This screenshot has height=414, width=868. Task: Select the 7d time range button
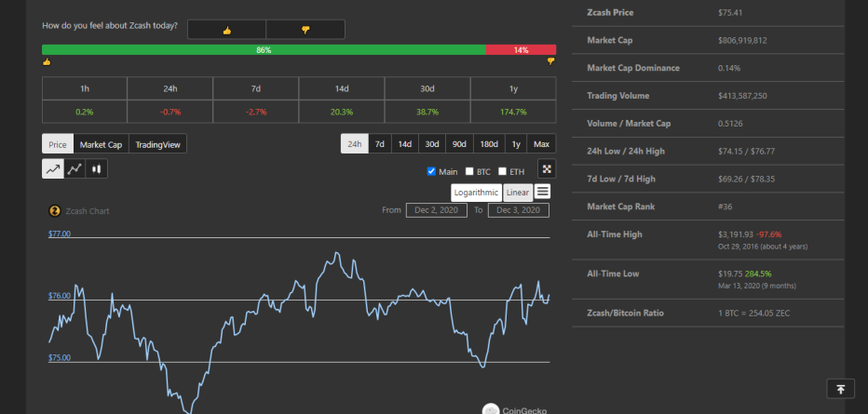[380, 144]
